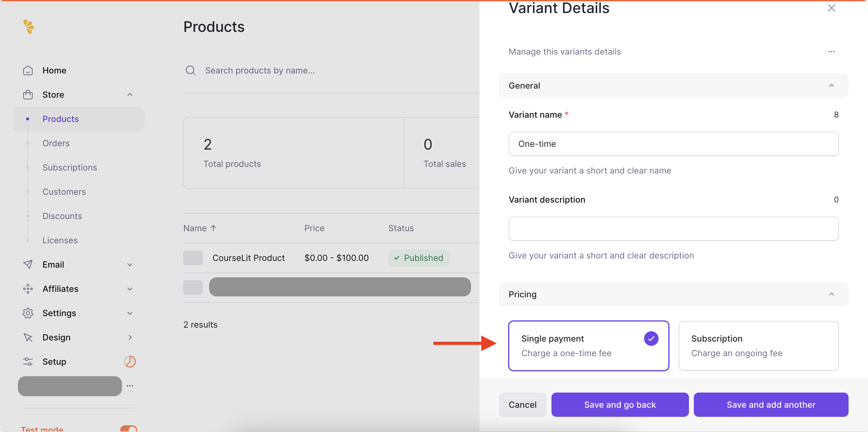
Task: Click Save and go back button
Action: tap(620, 404)
